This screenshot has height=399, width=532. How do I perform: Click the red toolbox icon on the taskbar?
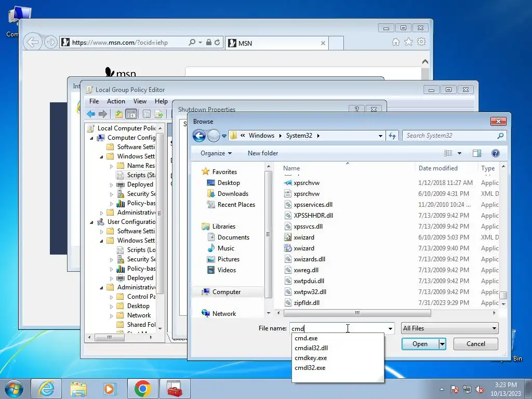tap(175, 389)
